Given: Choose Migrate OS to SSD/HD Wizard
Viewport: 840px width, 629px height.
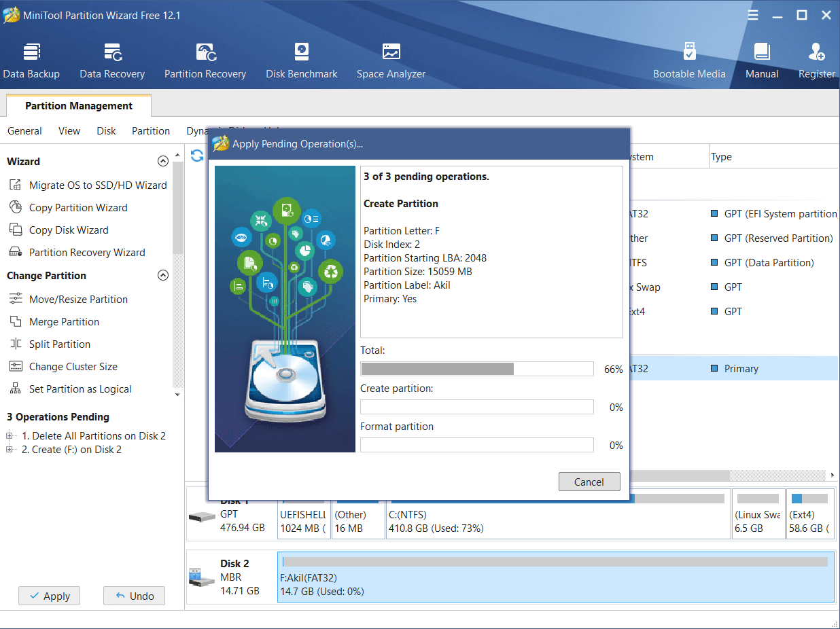Looking at the screenshot, I should (x=97, y=185).
